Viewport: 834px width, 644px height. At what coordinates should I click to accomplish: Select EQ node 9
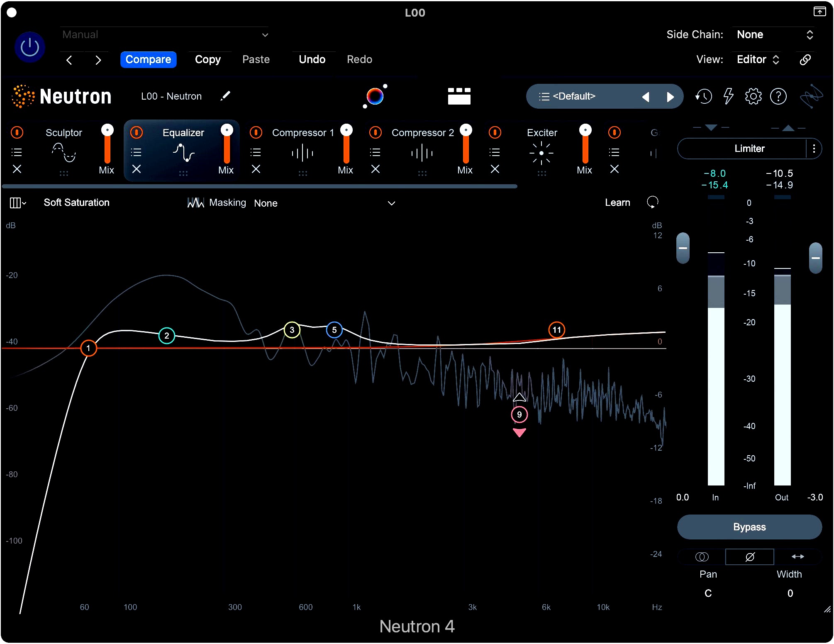(519, 415)
